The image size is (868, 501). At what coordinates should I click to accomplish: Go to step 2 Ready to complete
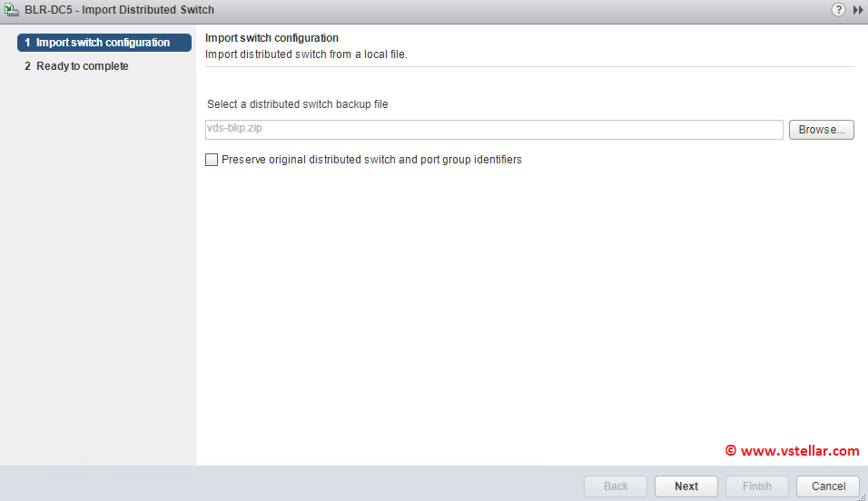(x=82, y=66)
